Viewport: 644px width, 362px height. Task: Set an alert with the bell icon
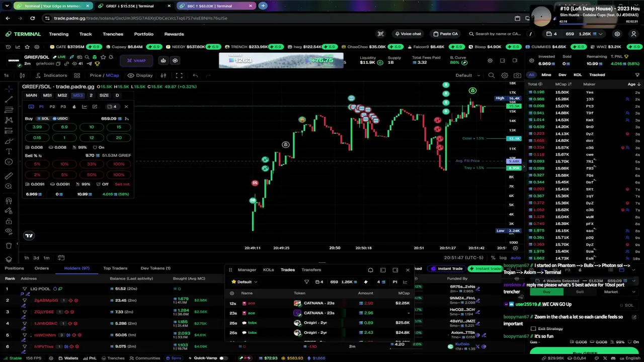pos(111,57)
